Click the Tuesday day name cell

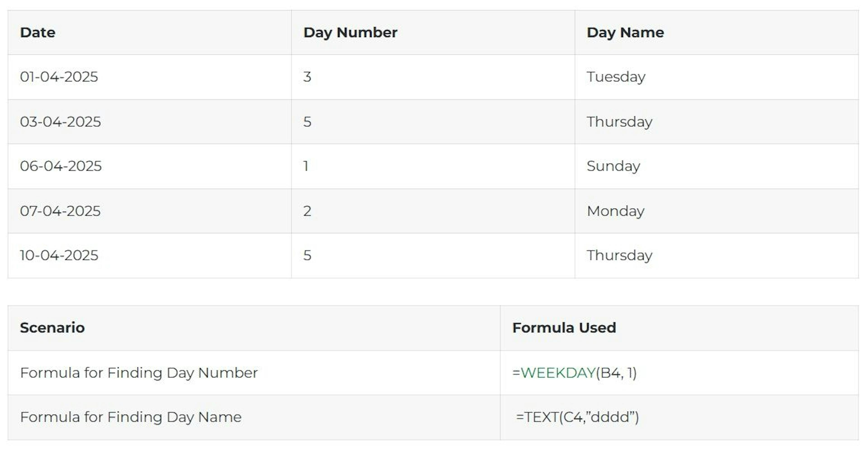[x=616, y=77]
